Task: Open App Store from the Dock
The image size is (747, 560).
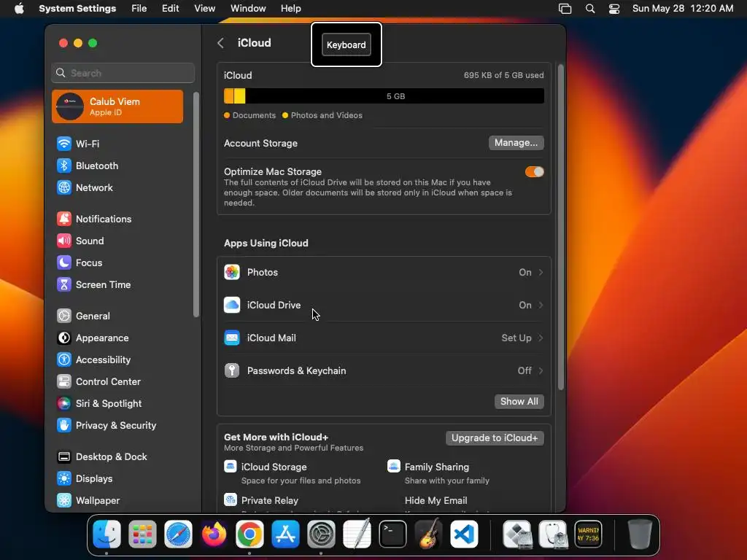Action: click(285, 534)
